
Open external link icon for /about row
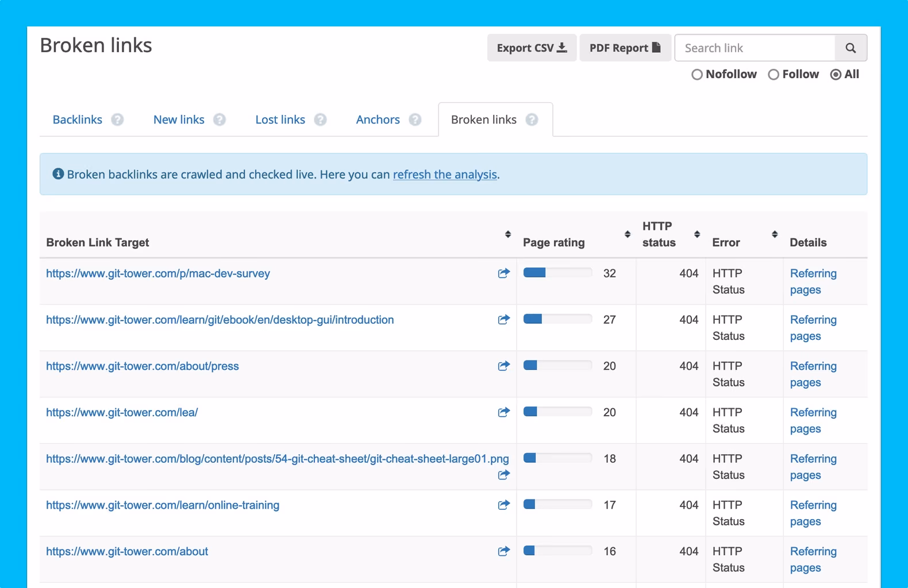[x=504, y=551]
